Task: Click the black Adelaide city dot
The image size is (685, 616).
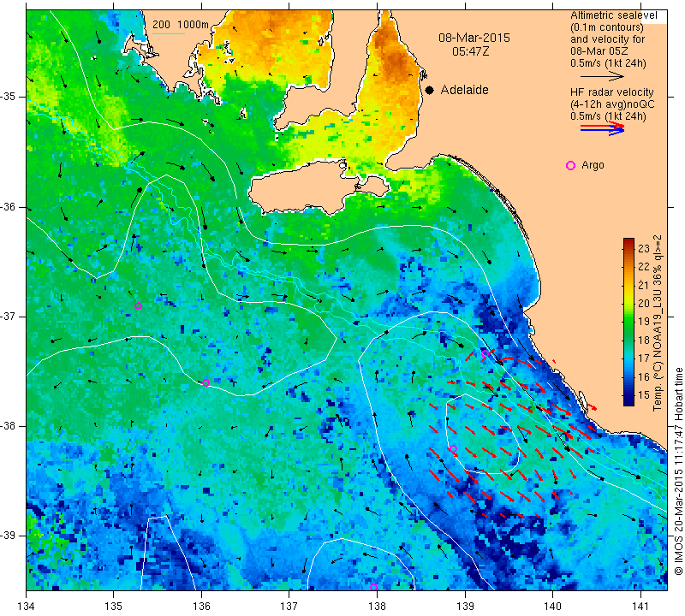Action: (x=430, y=90)
